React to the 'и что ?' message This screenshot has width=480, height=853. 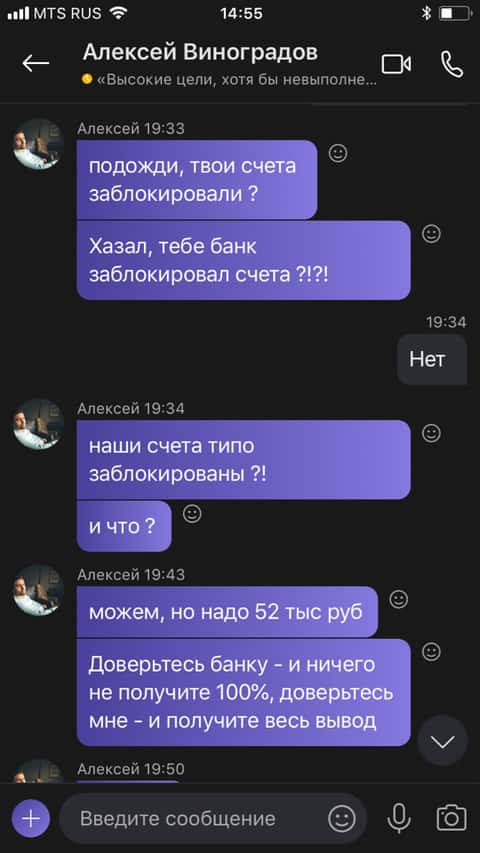(192, 514)
